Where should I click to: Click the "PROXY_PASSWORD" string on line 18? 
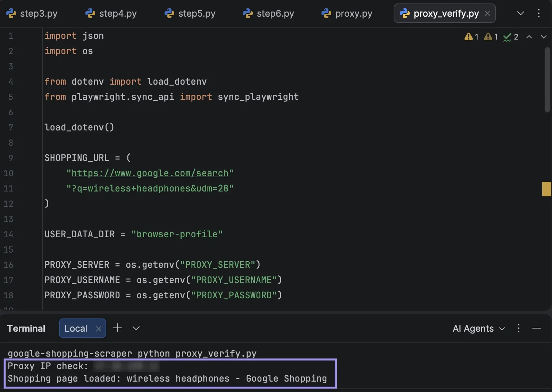234,295
